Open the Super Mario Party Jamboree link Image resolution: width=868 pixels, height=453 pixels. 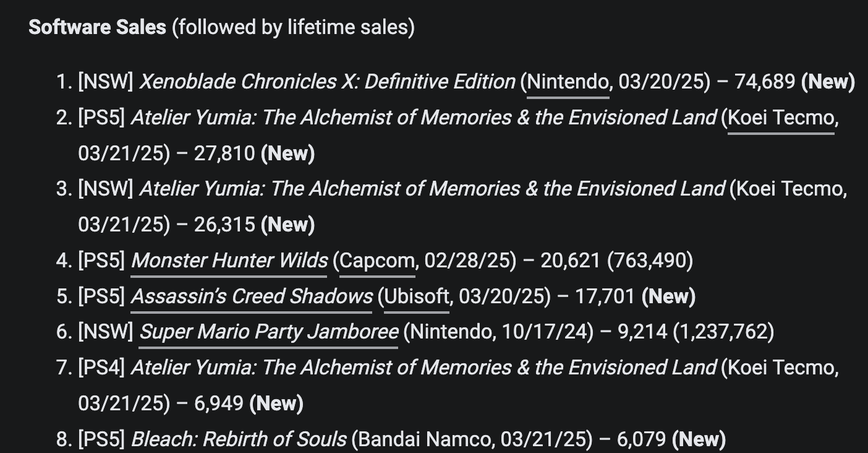269,332
